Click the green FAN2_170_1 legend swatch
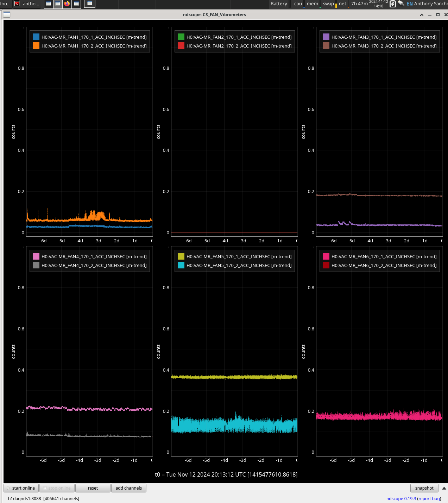 pyautogui.click(x=181, y=37)
